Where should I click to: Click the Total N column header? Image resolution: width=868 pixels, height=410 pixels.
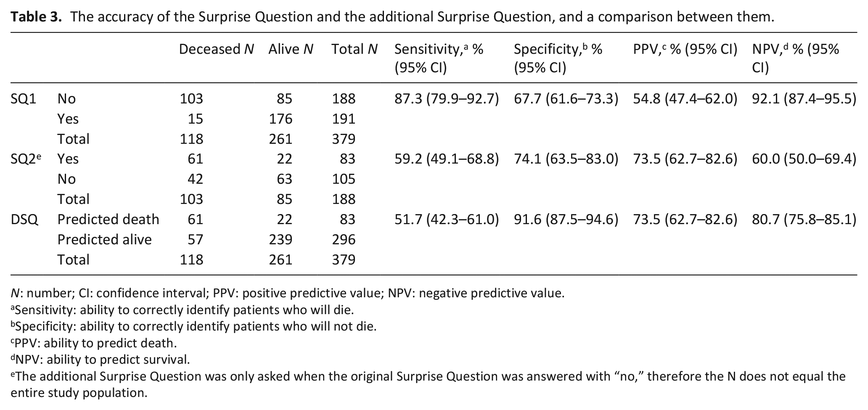pos(354,49)
